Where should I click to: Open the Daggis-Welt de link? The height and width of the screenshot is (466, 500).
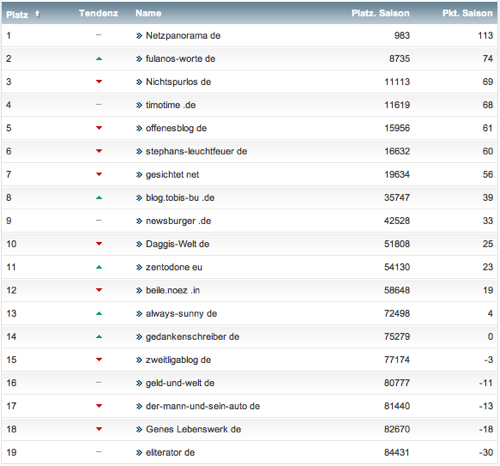tap(177, 244)
